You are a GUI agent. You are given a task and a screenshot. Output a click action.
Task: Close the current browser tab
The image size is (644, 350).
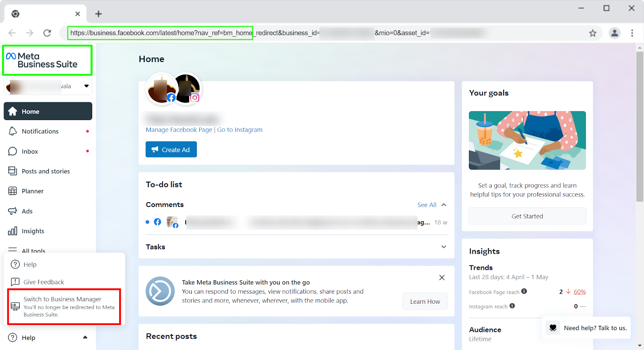point(78,14)
